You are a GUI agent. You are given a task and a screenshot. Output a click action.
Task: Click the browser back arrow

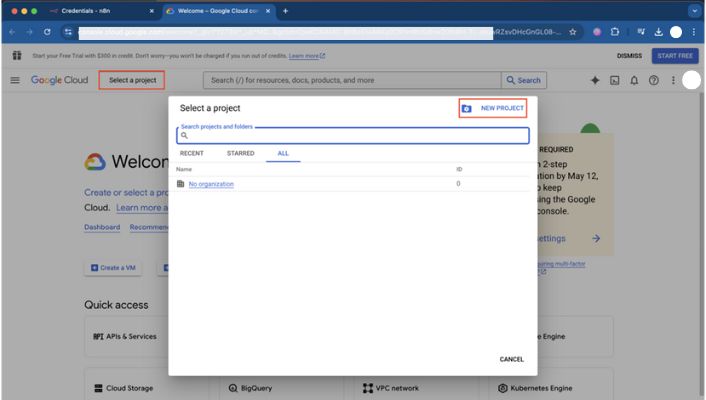[x=12, y=32]
